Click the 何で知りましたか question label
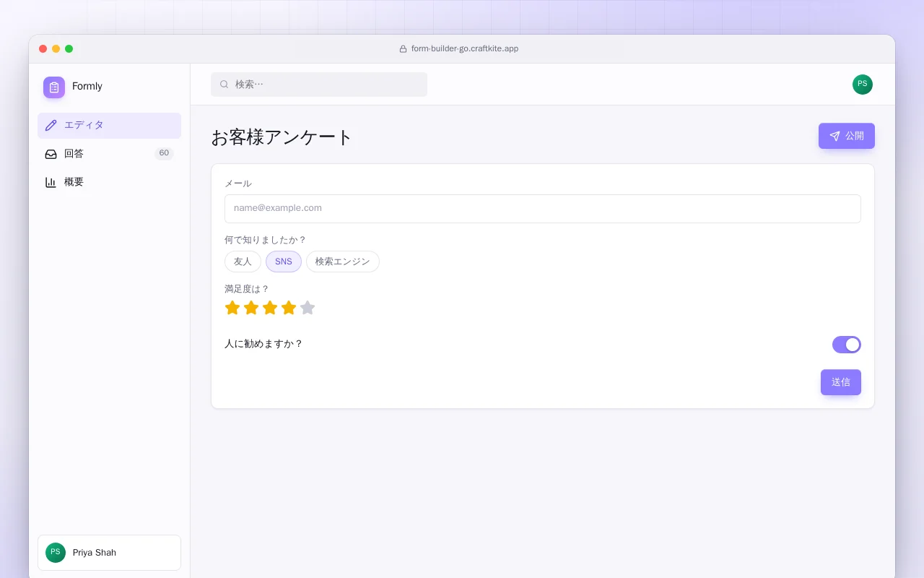This screenshot has height=578, width=924. point(266,240)
